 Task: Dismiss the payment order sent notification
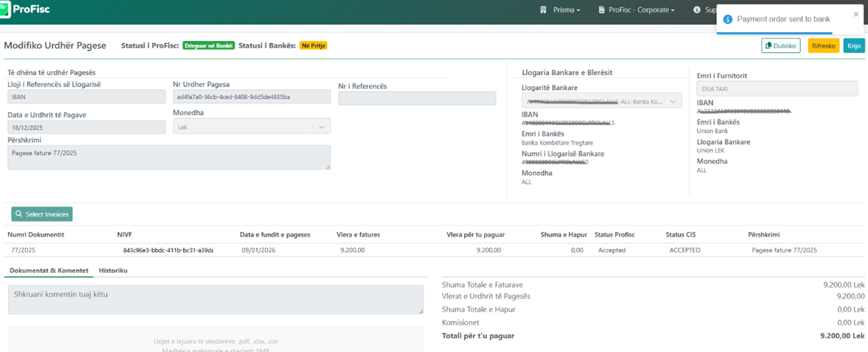click(855, 14)
